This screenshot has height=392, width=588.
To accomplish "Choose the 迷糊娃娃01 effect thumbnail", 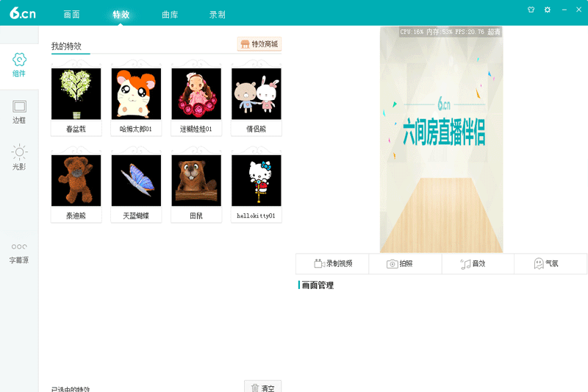I will (196, 94).
